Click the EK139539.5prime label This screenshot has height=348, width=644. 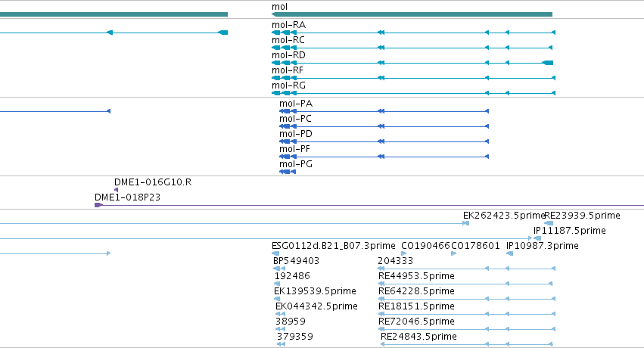[315, 291]
